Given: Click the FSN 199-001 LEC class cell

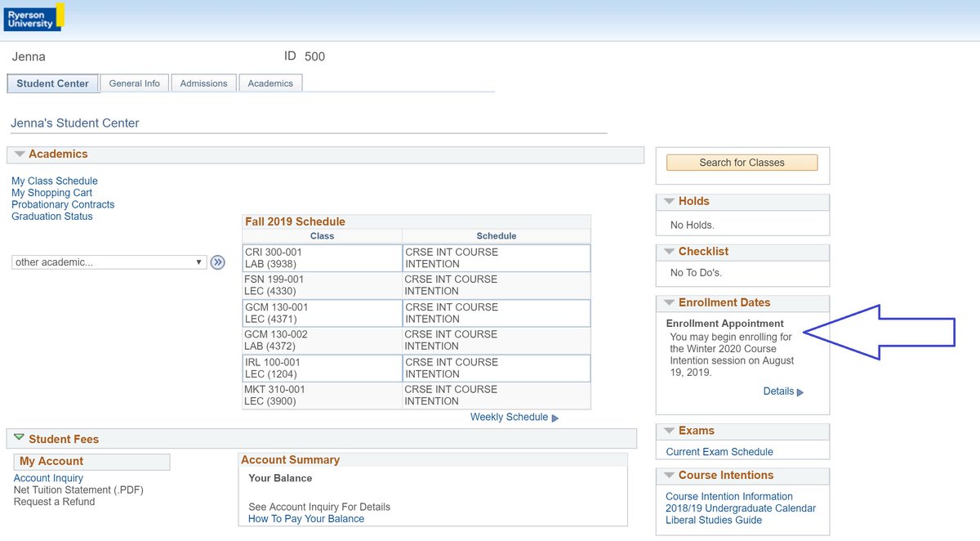Looking at the screenshot, I should (323, 285).
